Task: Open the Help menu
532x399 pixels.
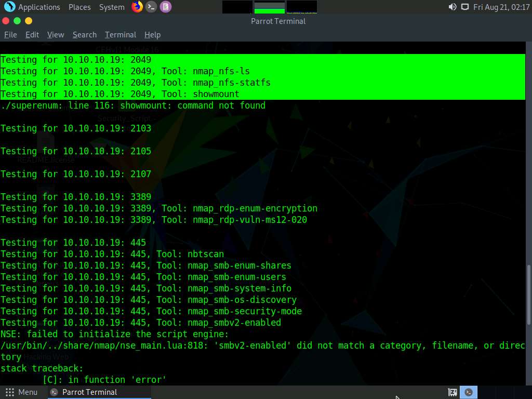Action: click(152, 35)
